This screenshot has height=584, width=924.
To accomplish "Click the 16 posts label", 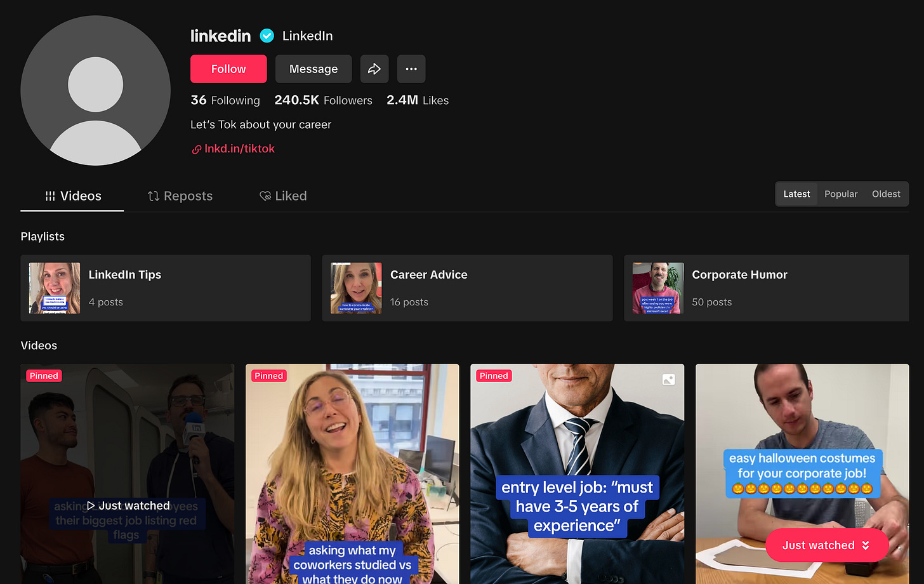I will point(409,302).
